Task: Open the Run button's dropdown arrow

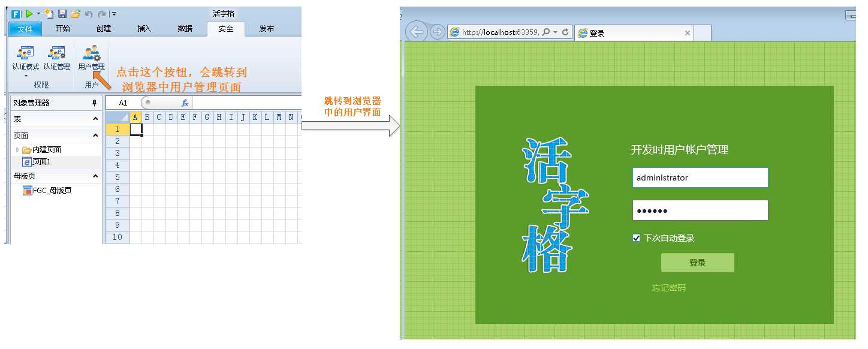Action: (x=38, y=13)
